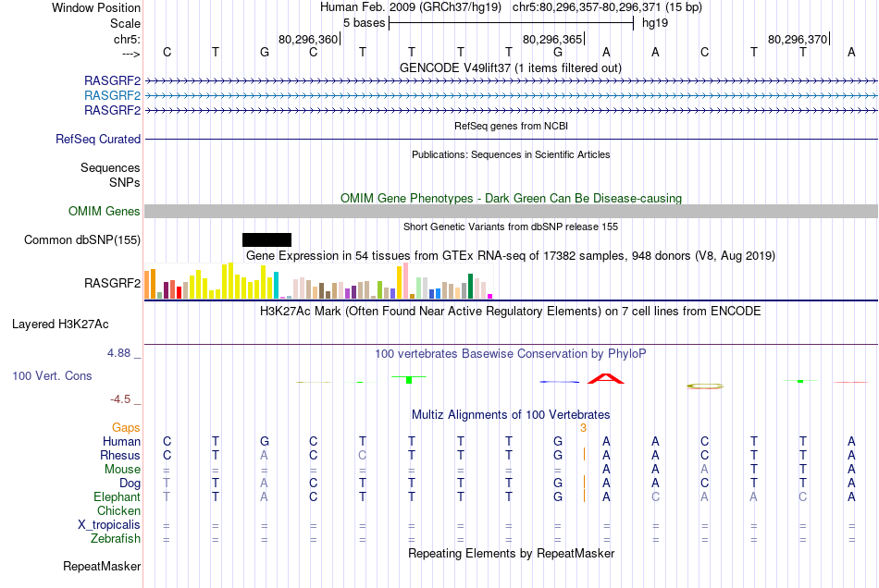Screen dimensions: 879x588
Task: Click the SNPs publications track label
Action: point(125,182)
